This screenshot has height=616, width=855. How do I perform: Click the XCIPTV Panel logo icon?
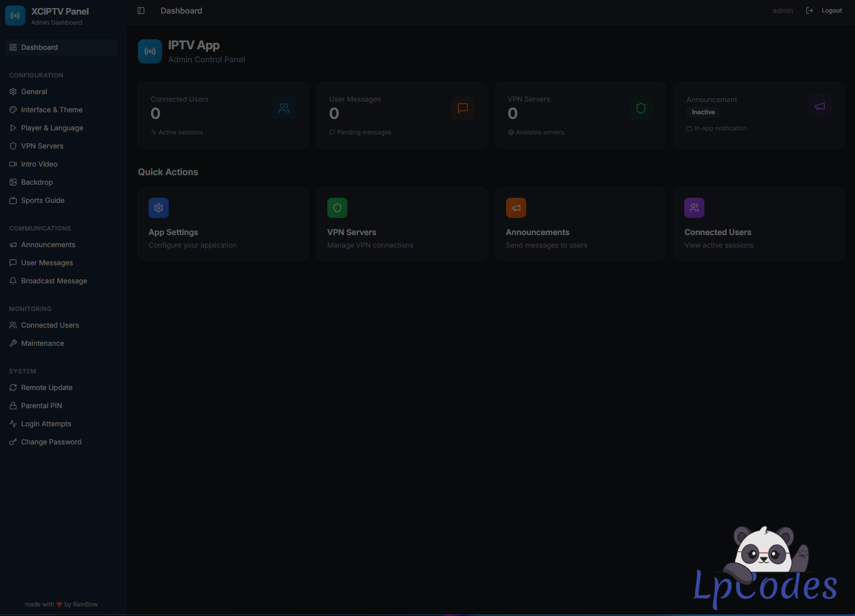tap(15, 16)
